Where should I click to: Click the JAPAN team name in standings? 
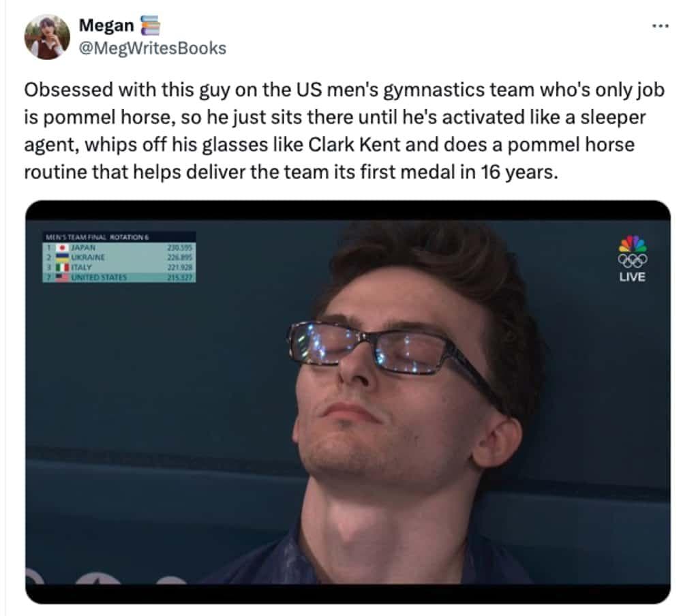click(83, 247)
